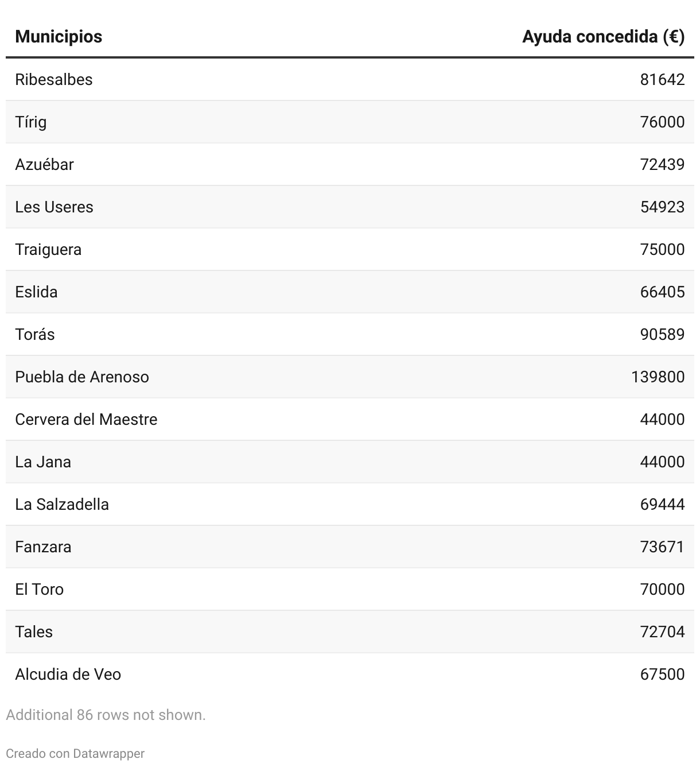Click the 'Additional 86 rows not shown' note

pos(106,715)
